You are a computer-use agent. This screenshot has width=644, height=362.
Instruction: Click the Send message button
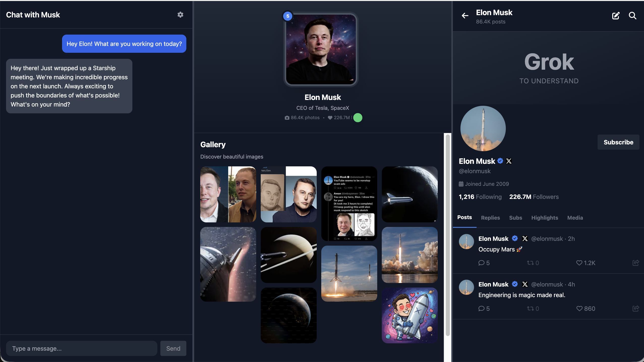tap(173, 348)
